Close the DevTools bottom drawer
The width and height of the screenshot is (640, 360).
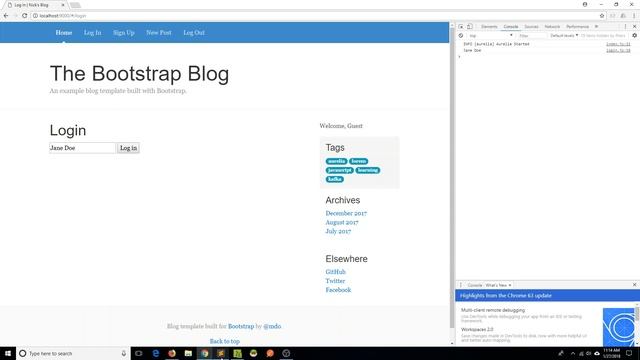click(634, 284)
